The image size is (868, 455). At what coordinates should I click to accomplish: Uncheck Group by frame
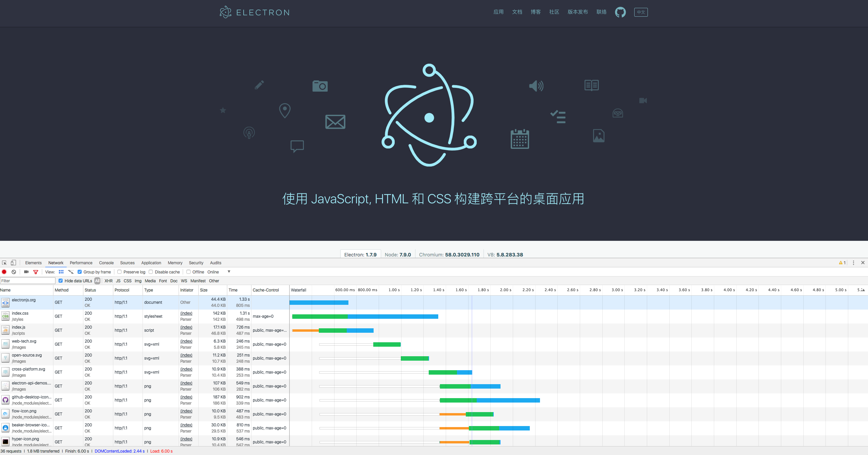80,272
